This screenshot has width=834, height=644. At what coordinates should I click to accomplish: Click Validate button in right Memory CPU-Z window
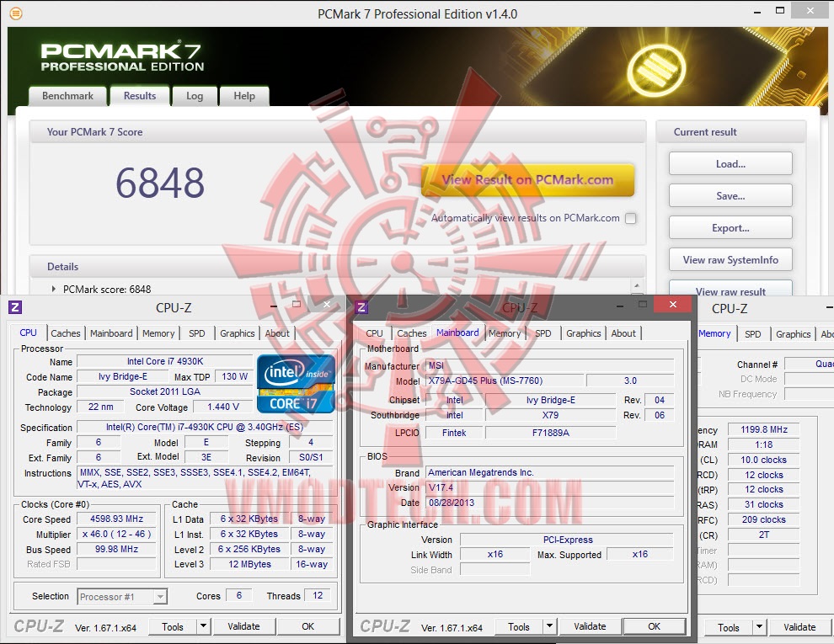click(x=799, y=627)
